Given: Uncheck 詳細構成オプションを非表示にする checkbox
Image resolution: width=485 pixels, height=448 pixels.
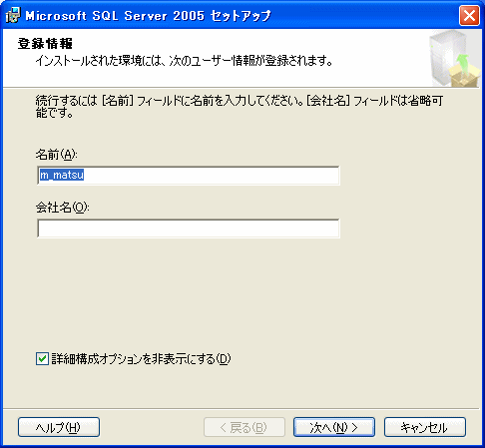Looking at the screenshot, I should (42, 359).
